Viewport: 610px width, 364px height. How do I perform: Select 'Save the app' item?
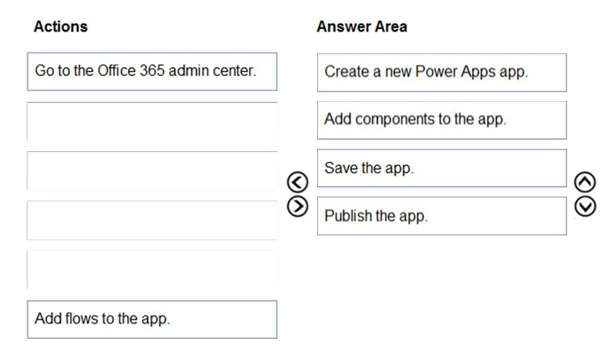(442, 168)
